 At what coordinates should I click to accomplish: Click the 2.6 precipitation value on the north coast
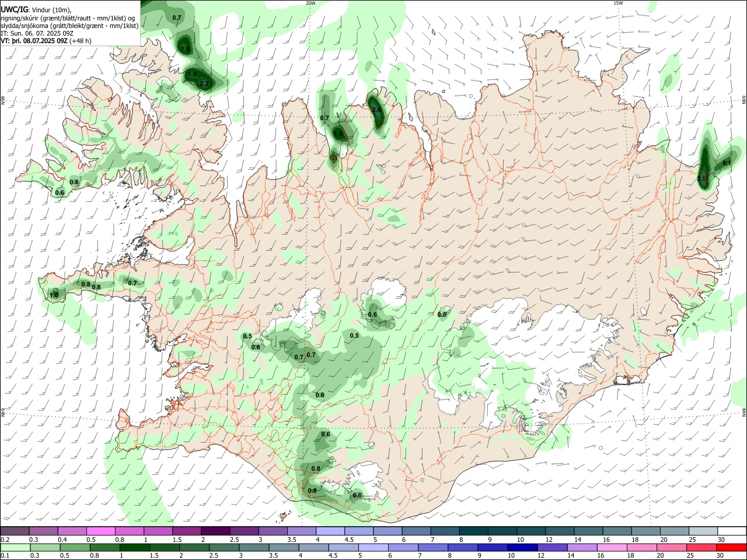coord(376,110)
